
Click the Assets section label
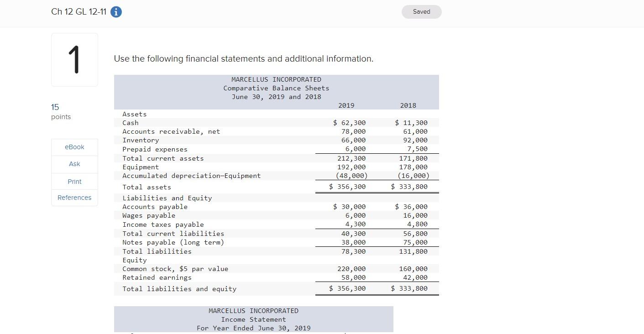click(x=134, y=114)
